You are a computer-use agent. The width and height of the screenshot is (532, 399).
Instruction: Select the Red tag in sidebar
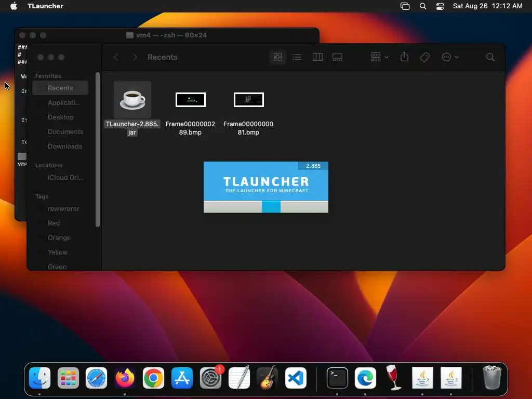(60, 223)
